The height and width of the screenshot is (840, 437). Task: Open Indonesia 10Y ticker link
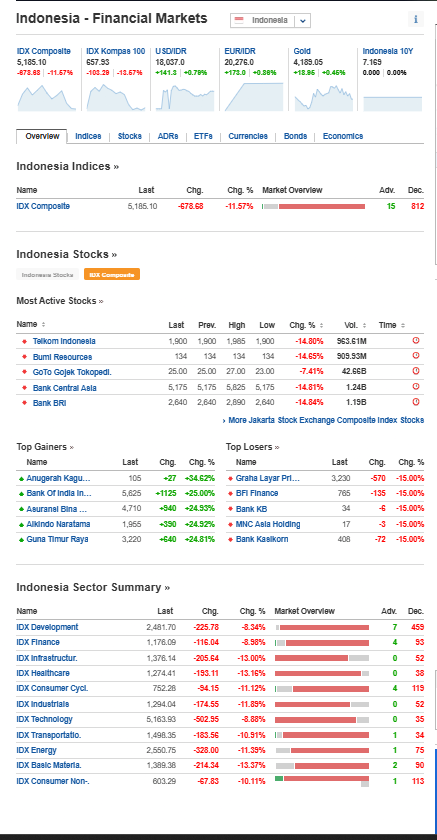point(388,51)
